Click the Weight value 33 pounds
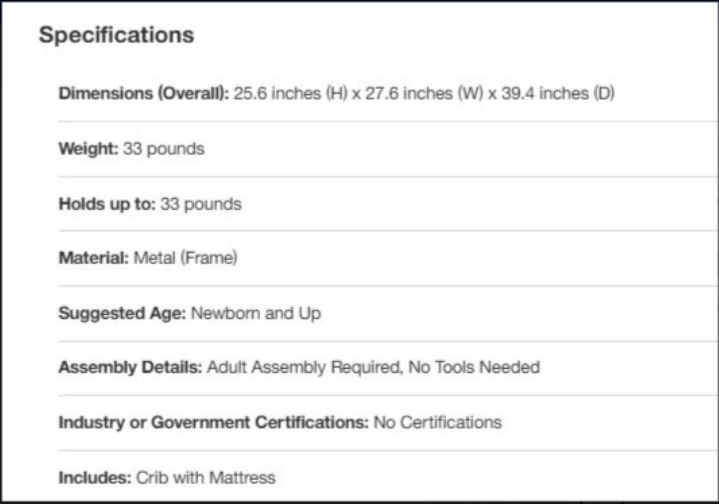Viewport: 719px width, 504px height. pyautogui.click(x=164, y=149)
